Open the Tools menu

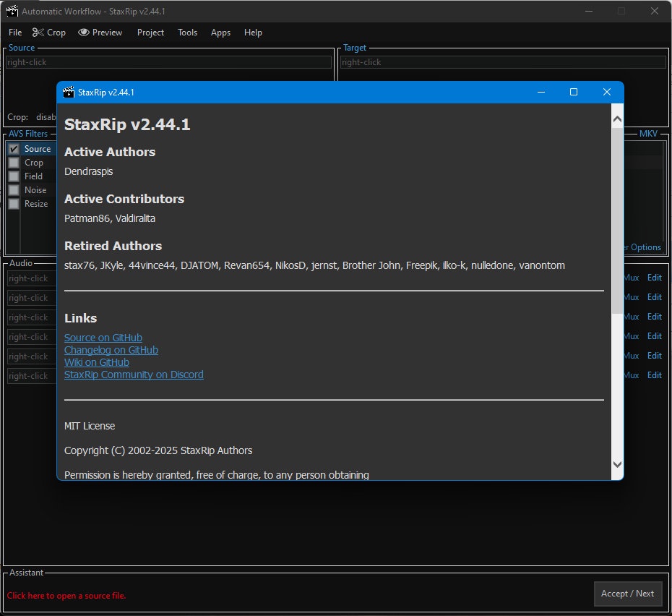[187, 33]
